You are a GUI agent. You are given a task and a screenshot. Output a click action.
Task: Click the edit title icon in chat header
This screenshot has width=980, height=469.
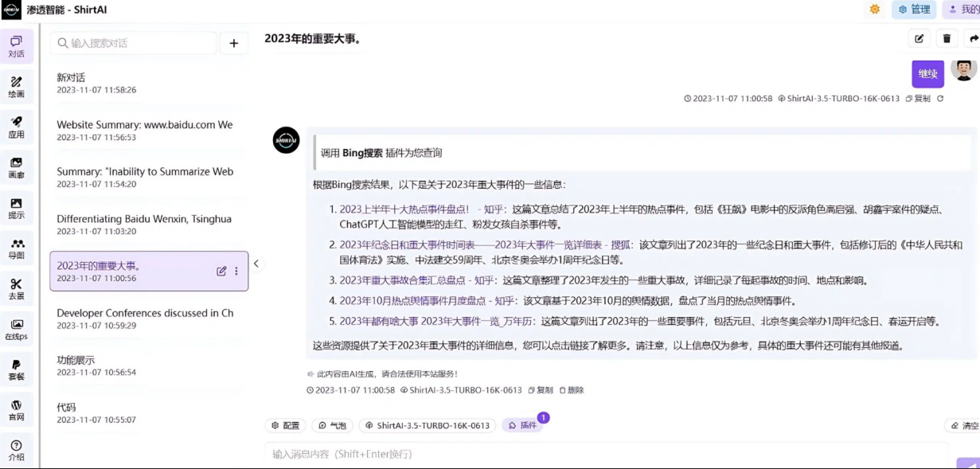tap(919, 38)
